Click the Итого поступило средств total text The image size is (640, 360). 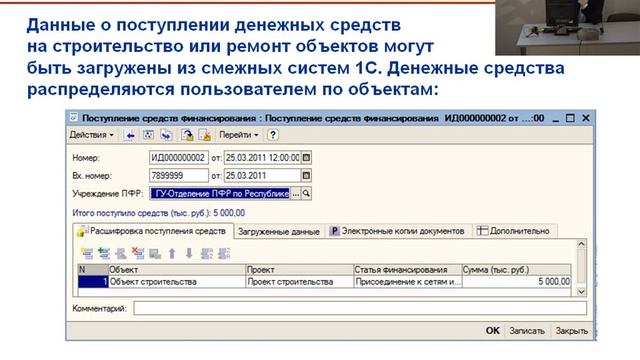(x=159, y=213)
